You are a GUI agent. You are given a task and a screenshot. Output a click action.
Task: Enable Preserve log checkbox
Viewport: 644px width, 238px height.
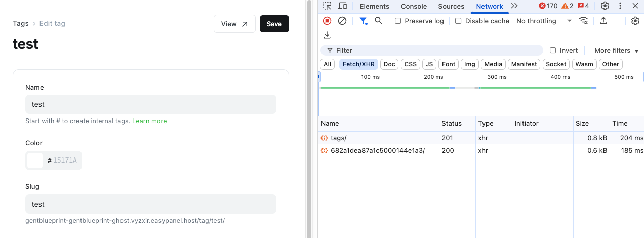[398, 21]
